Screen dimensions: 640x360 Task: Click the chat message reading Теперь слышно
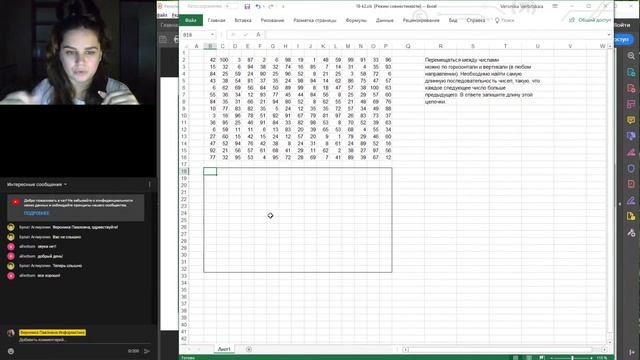[67, 266]
